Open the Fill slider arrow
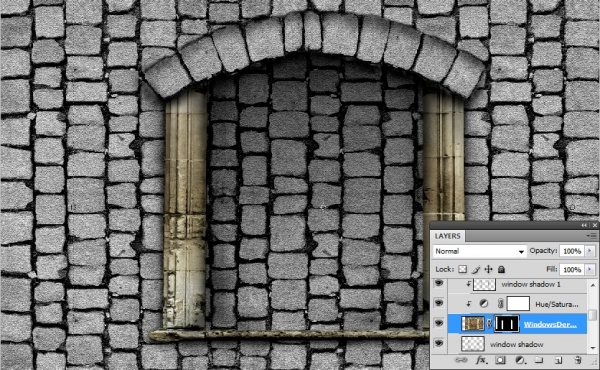 590,269
